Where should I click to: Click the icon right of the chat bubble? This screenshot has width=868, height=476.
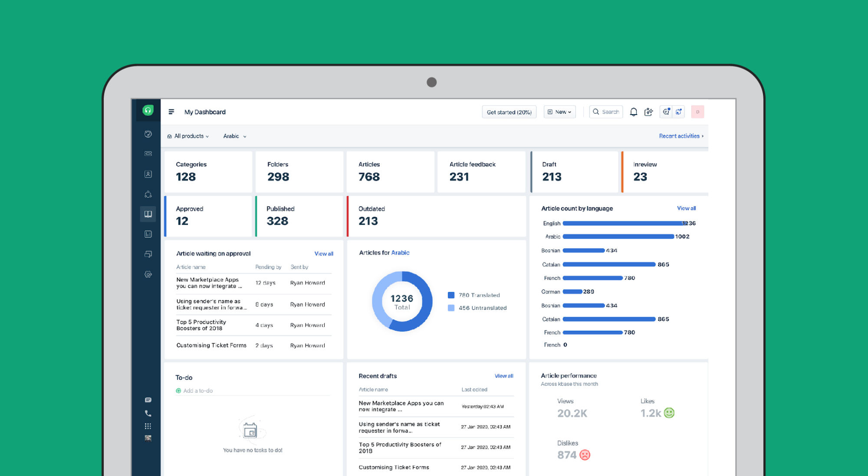point(679,112)
